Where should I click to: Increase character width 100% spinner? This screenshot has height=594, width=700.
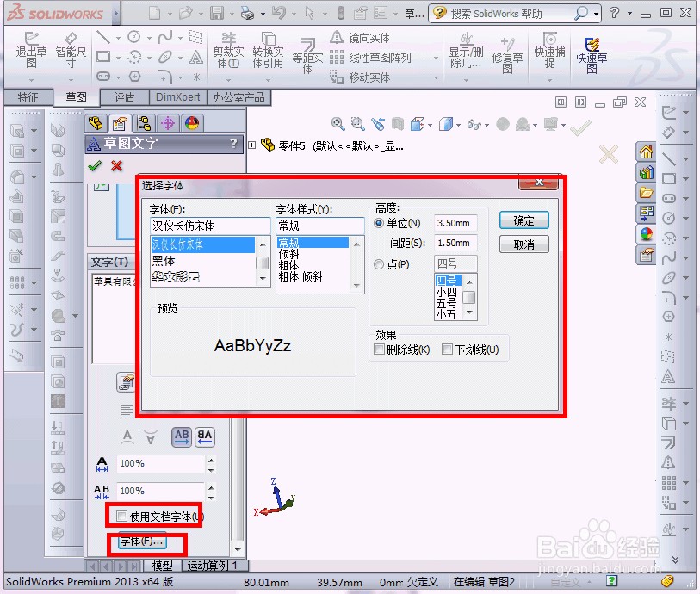(211, 460)
